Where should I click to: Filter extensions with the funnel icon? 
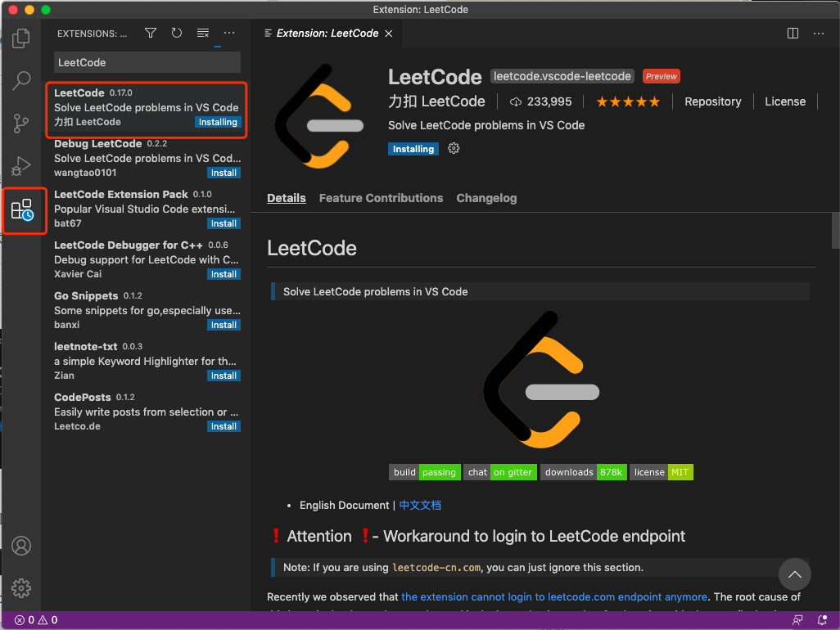[151, 34]
